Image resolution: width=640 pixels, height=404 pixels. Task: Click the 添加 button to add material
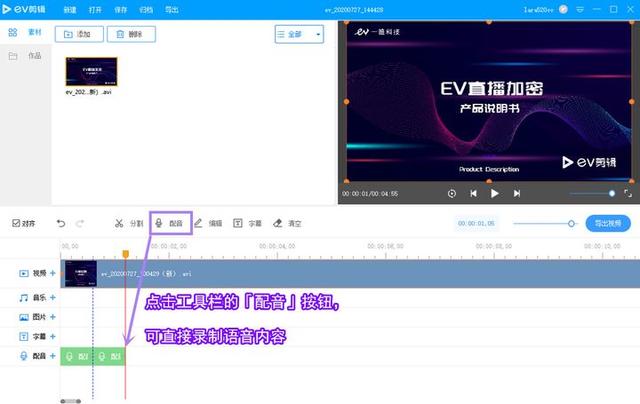tap(79, 34)
